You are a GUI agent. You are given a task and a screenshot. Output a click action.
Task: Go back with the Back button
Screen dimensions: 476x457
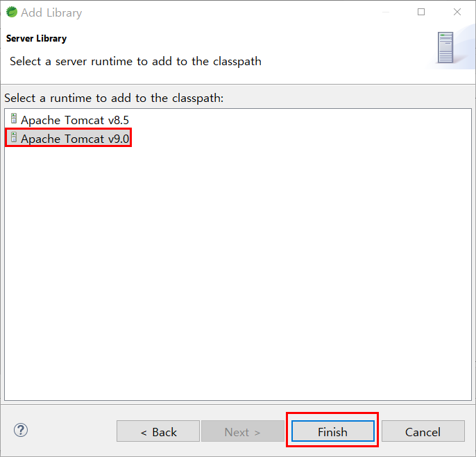tap(158, 431)
